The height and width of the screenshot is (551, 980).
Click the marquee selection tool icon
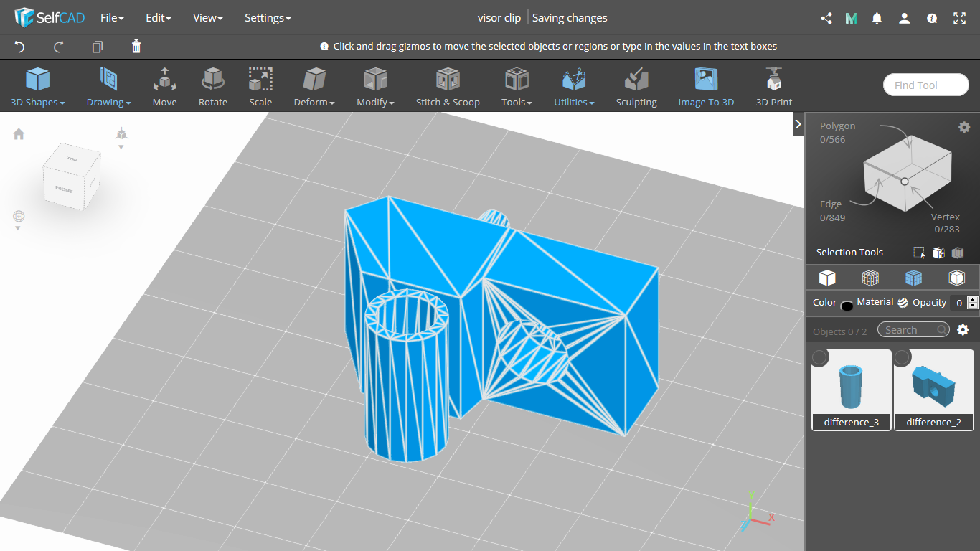point(919,253)
